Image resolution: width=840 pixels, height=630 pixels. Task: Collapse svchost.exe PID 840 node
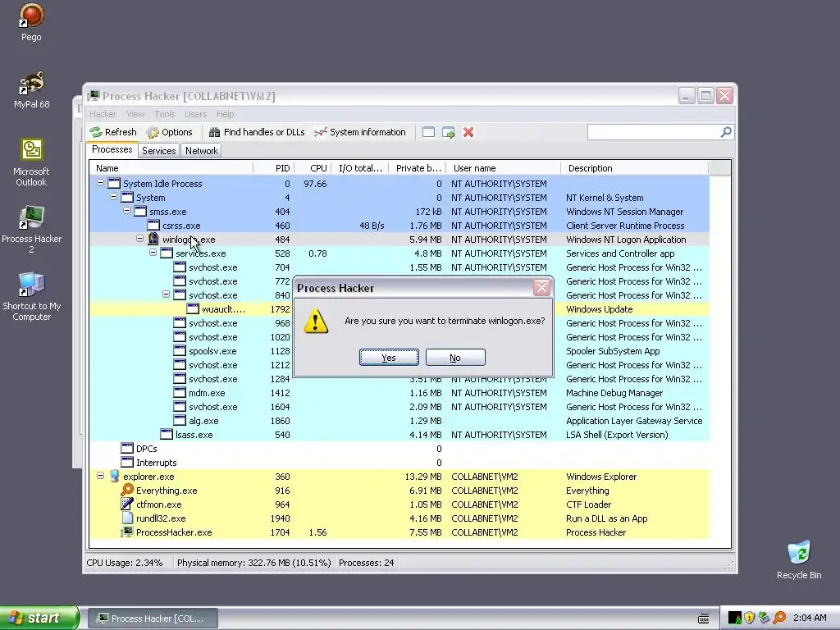166,294
